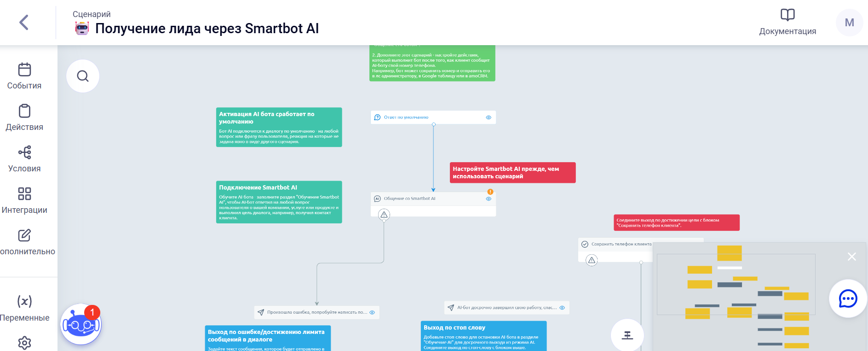Screen dimensions: 868x351
Task: Click scenario title Получение лида через Smartbot AI
Action: pyautogui.click(x=207, y=29)
